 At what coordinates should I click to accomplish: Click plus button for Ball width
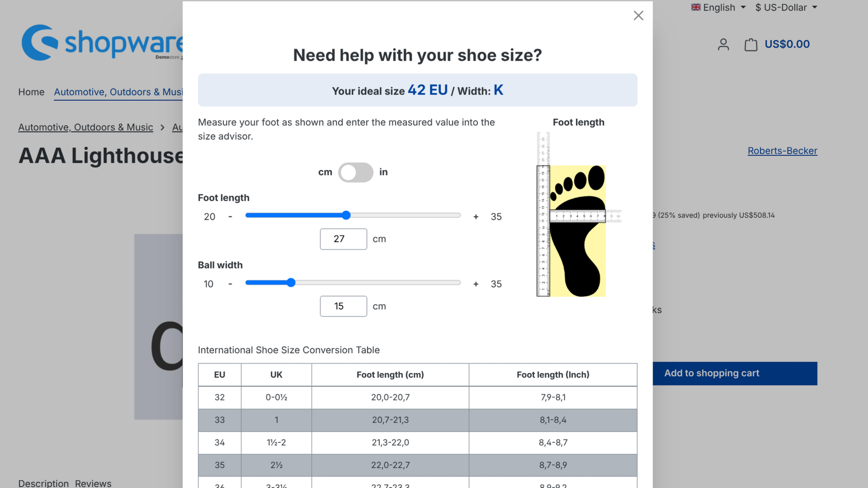point(476,284)
